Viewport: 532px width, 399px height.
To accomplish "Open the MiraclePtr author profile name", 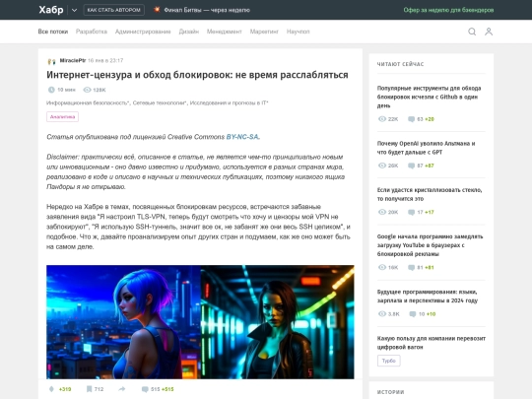I will point(73,60).
